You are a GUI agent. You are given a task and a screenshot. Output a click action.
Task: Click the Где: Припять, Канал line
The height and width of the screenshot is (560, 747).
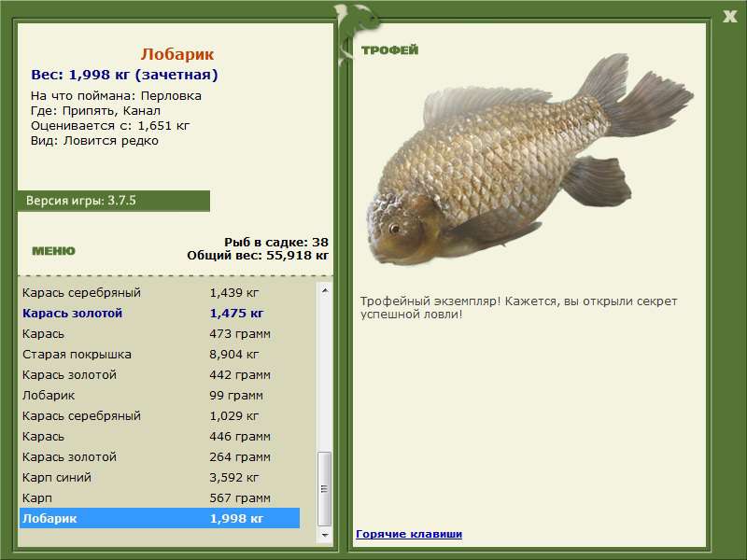coord(95,110)
